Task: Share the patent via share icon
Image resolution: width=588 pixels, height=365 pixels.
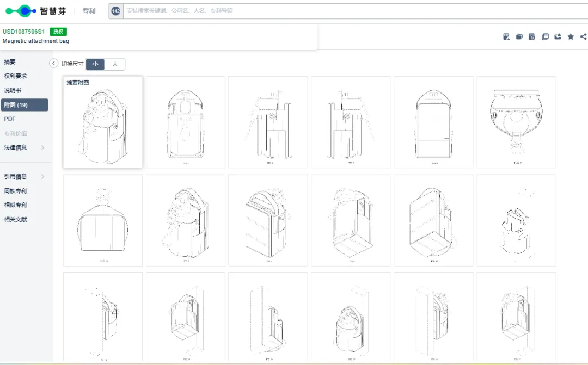Action: 584,36
